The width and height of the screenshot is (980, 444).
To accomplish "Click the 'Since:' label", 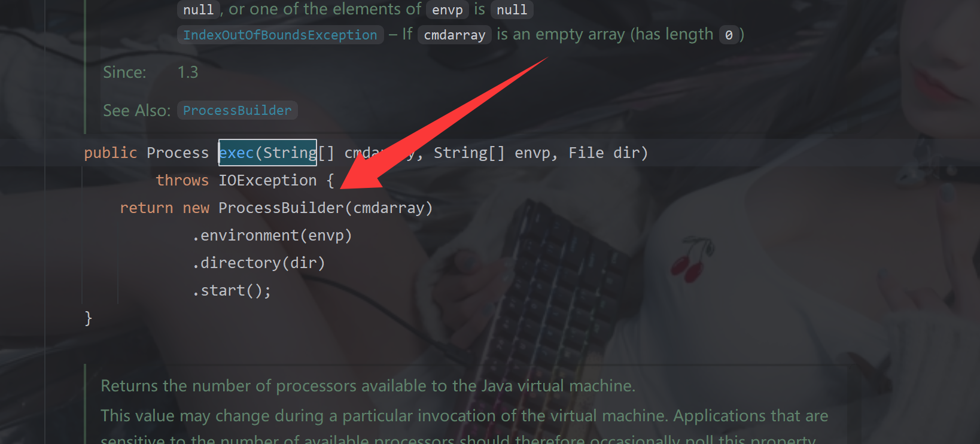I will (x=124, y=72).
